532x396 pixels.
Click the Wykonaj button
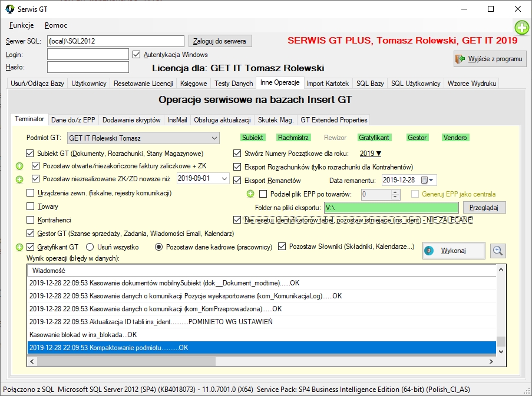coord(454,251)
